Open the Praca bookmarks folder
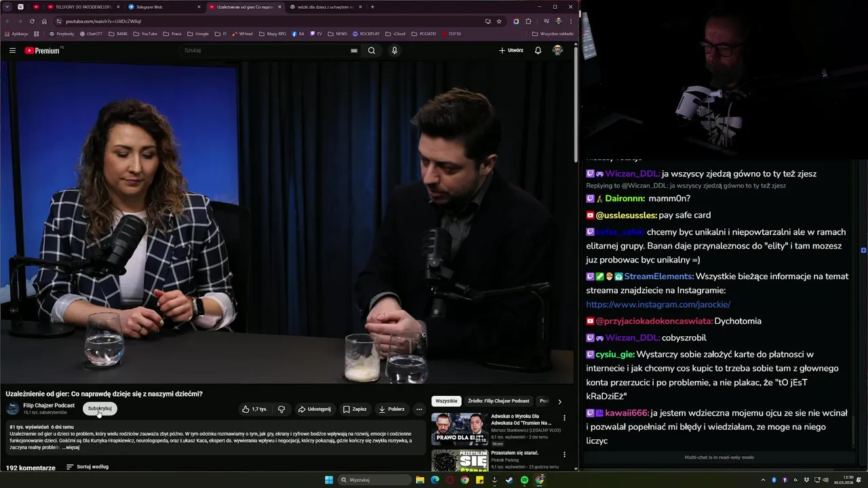The width and height of the screenshot is (868, 488). [x=172, y=33]
